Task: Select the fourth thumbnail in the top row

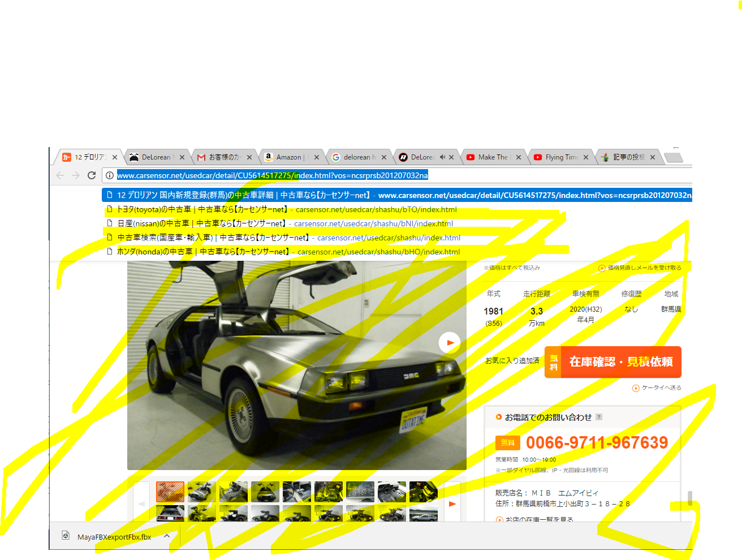Action: click(265, 492)
